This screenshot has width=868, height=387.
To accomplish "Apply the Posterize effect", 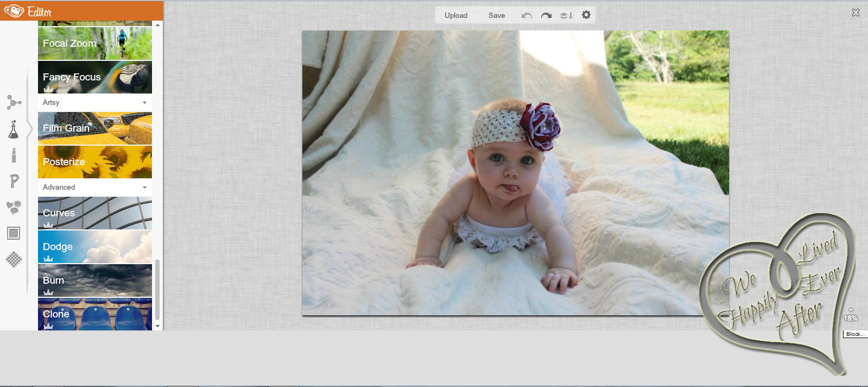I will pos(95,162).
